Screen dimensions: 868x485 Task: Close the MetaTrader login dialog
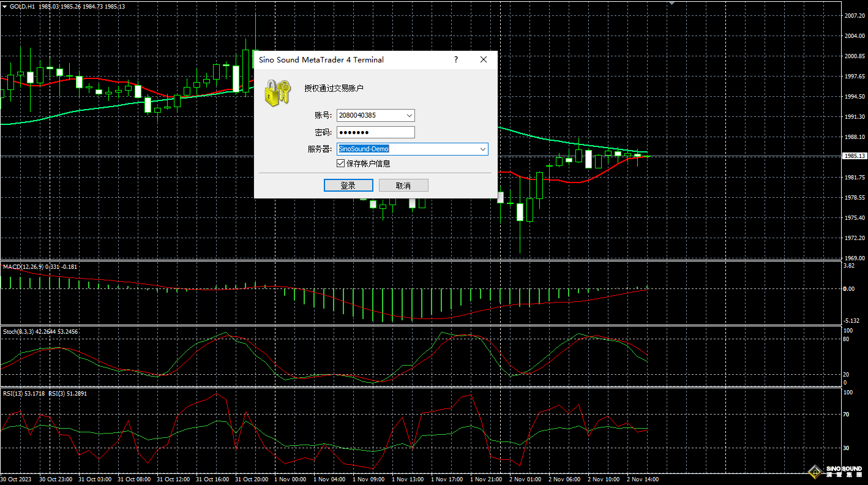(x=484, y=59)
